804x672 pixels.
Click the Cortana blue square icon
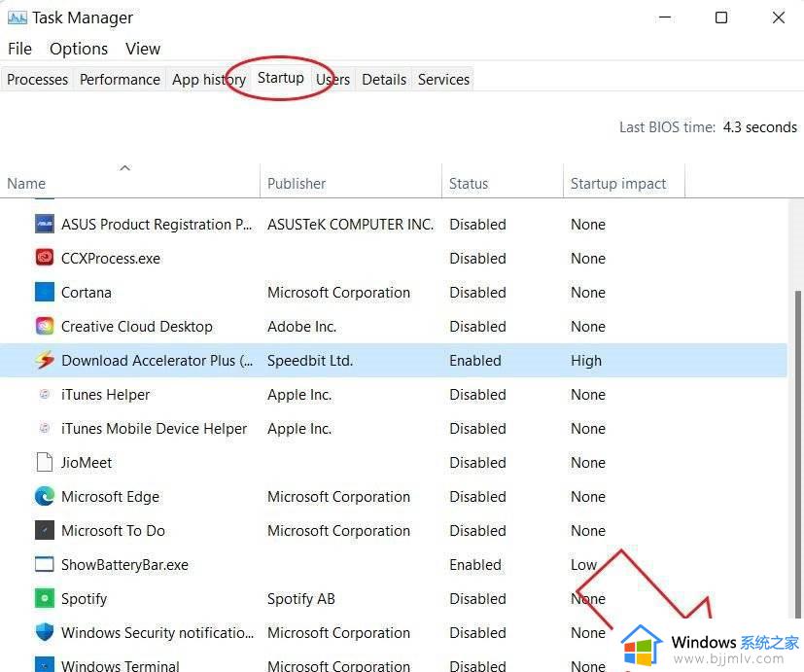pyautogui.click(x=45, y=293)
